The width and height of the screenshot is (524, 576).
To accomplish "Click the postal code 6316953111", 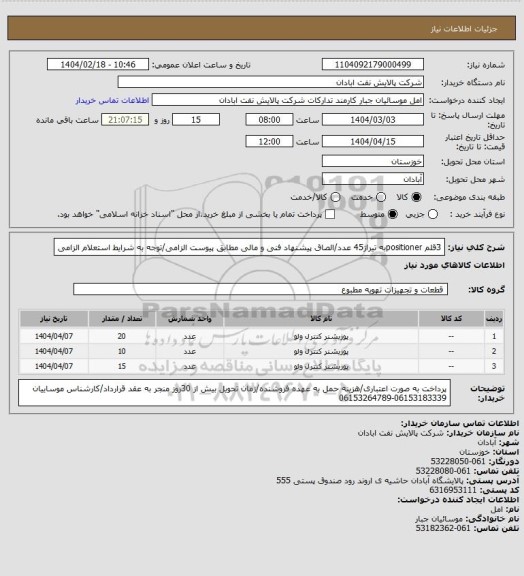I will click(453, 490).
